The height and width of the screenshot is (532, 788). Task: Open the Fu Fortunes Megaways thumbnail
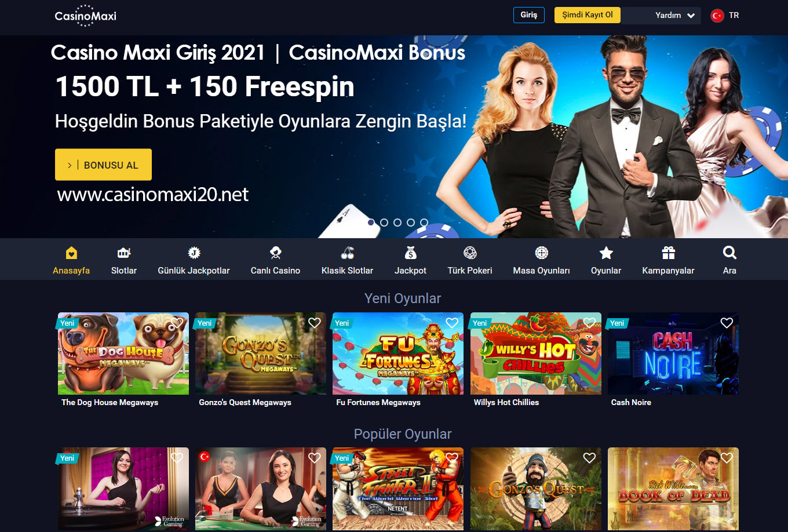pyautogui.click(x=398, y=354)
